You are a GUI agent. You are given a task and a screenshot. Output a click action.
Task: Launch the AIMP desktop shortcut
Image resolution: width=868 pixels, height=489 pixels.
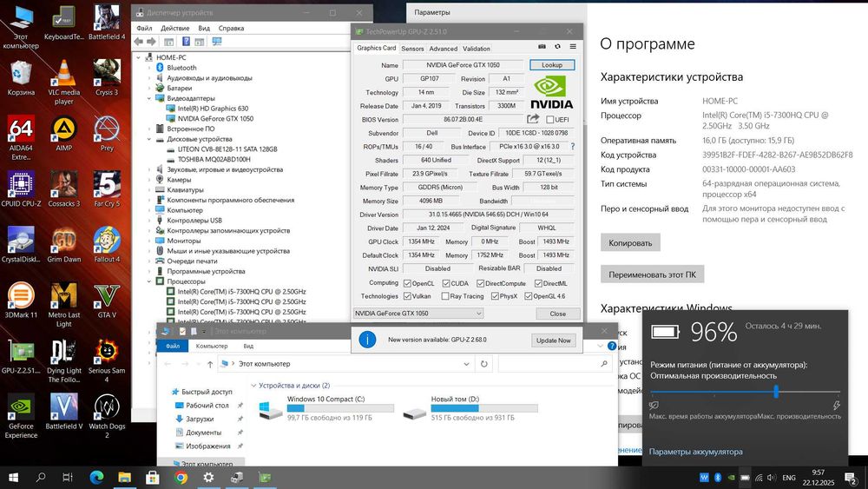pyautogui.click(x=63, y=133)
